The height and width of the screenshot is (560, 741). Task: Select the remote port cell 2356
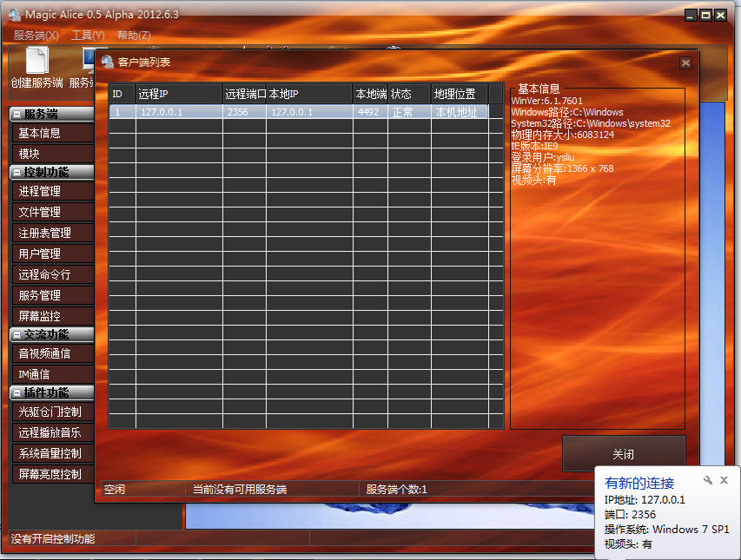click(244, 112)
